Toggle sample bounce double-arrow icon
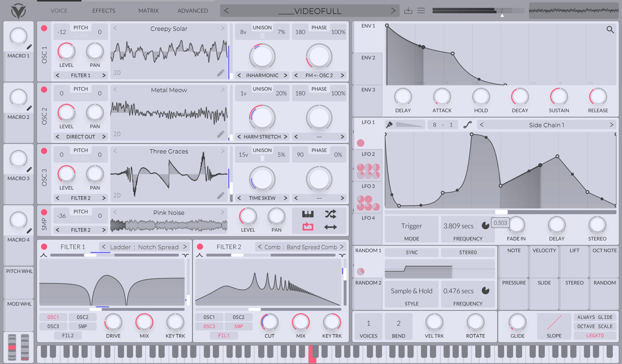 click(330, 227)
